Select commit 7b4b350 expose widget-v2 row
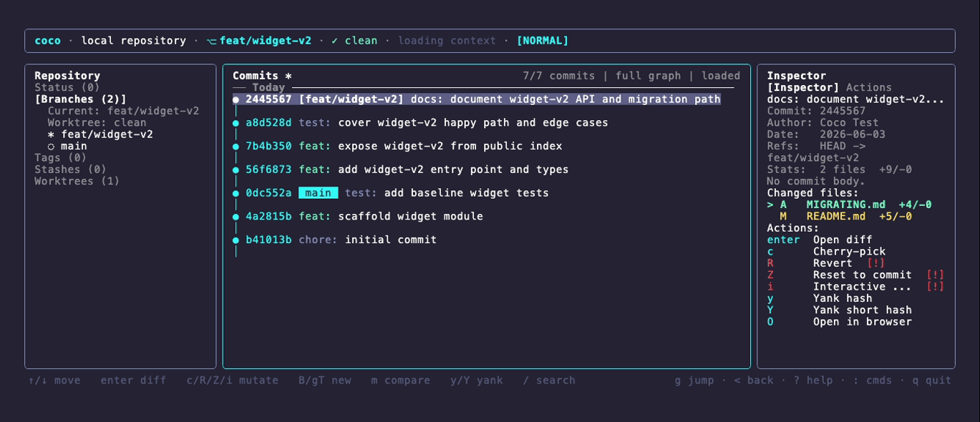 [397, 146]
